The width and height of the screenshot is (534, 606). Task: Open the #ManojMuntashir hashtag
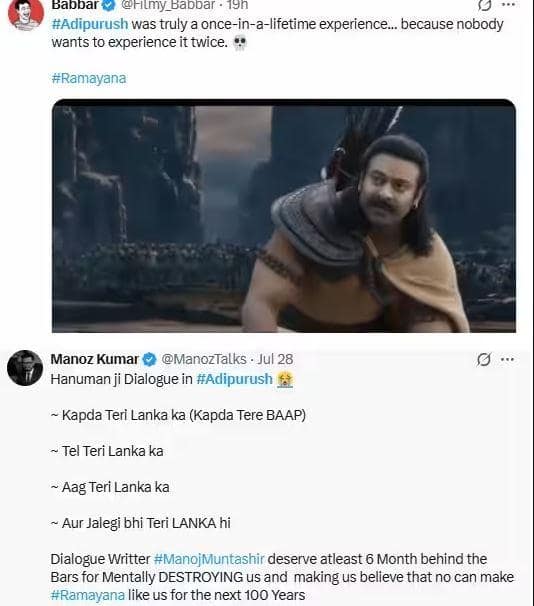(209, 559)
